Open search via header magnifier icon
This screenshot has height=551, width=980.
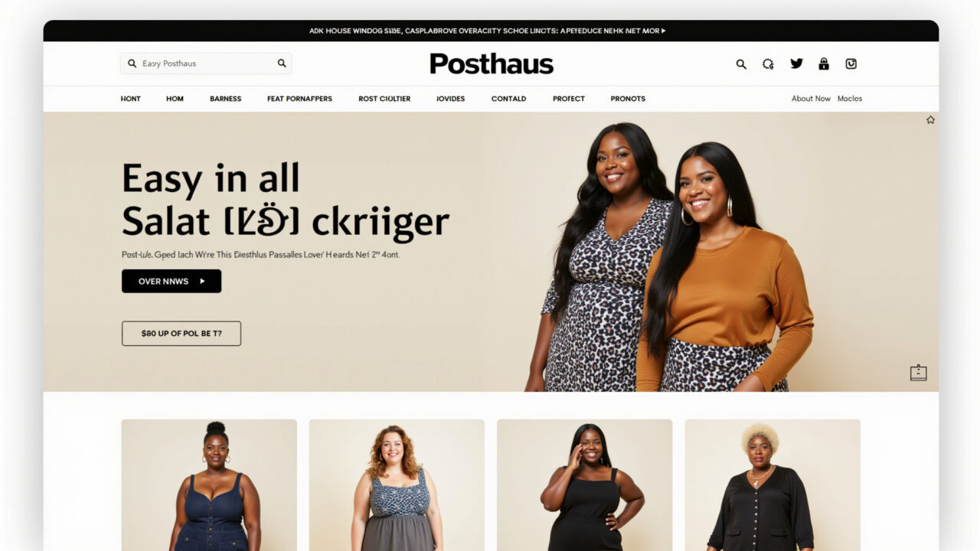(x=741, y=64)
